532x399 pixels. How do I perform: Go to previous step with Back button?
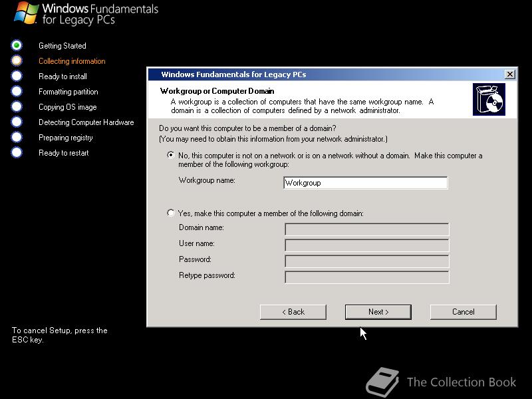pos(293,312)
